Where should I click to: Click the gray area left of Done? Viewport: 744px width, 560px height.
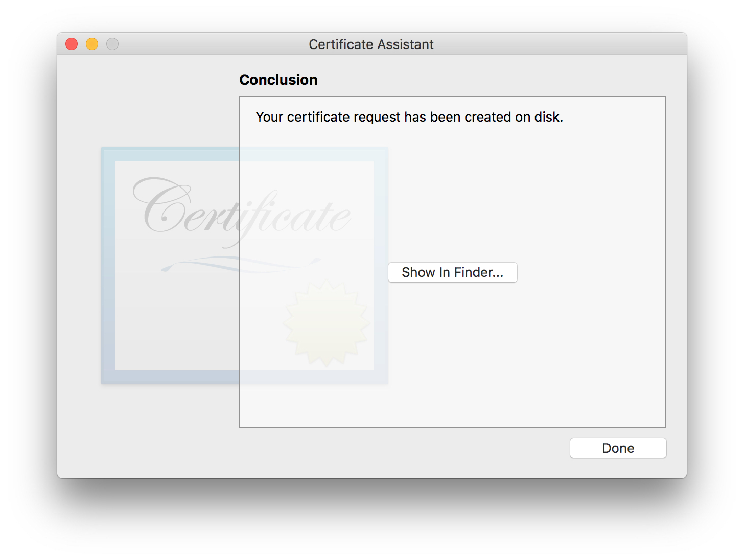[x=409, y=449]
